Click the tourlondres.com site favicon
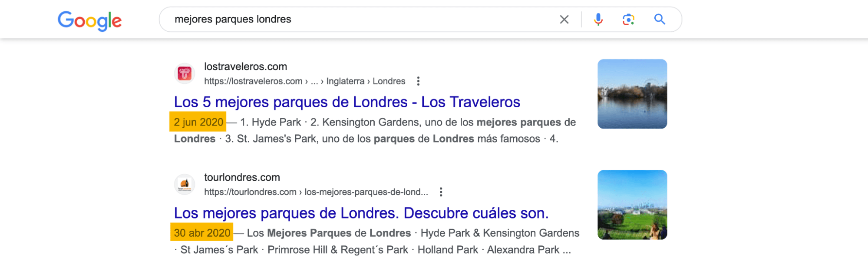Screen dimensions: 868x275 click(x=185, y=184)
